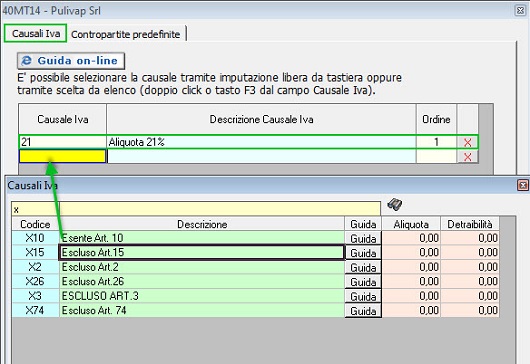Select the X26 code cell
Screen dimensions: 530x364
tap(35, 282)
